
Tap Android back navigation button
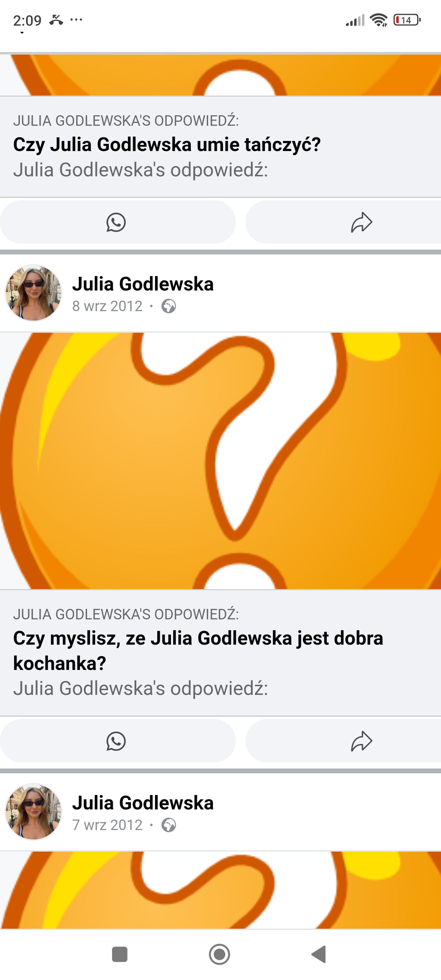(x=319, y=954)
